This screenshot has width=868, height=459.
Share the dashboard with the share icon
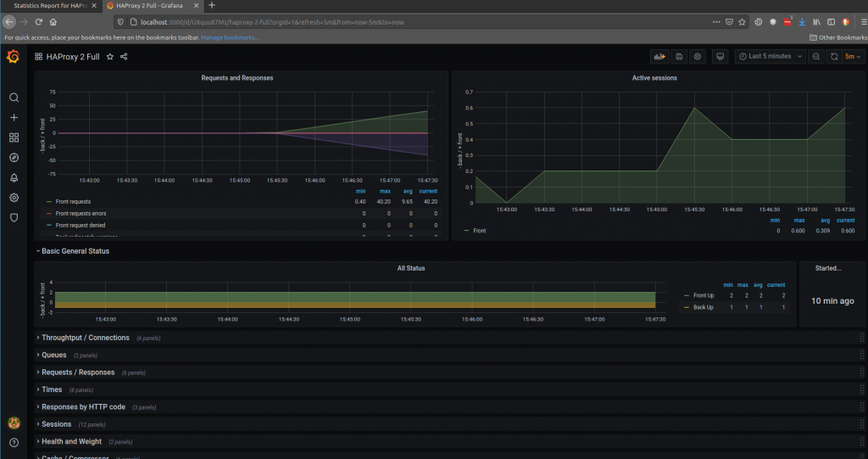point(124,57)
